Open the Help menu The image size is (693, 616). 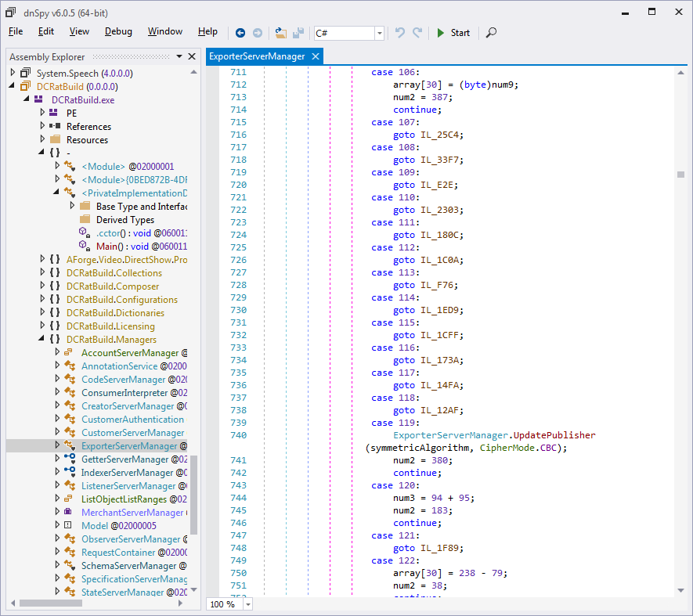click(x=208, y=31)
